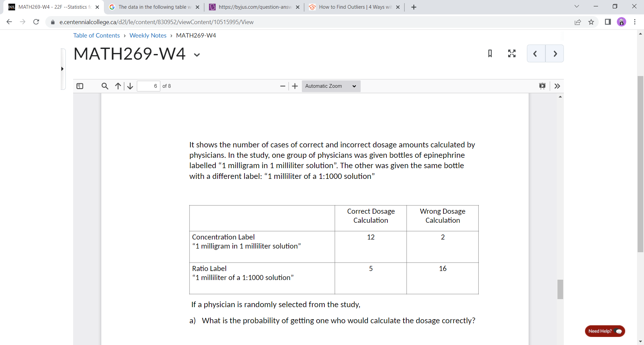Open the Automatic Zoom dropdown
This screenshot has width=644, height=345.
tap(331, 86)
